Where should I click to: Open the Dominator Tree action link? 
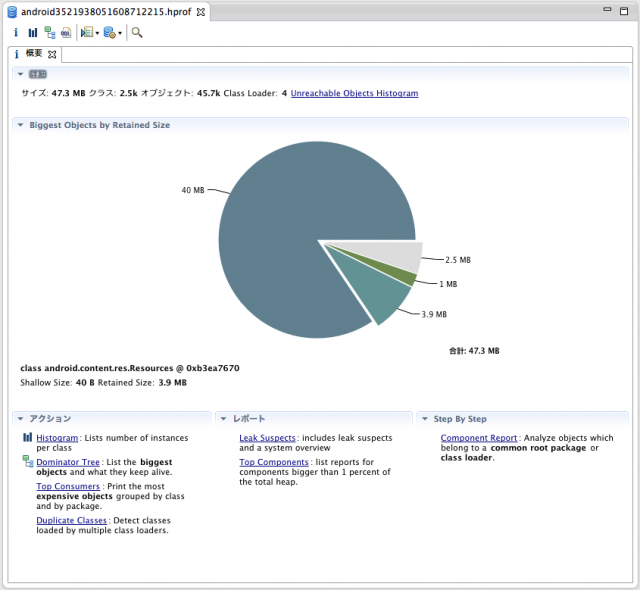pos(68,462)
